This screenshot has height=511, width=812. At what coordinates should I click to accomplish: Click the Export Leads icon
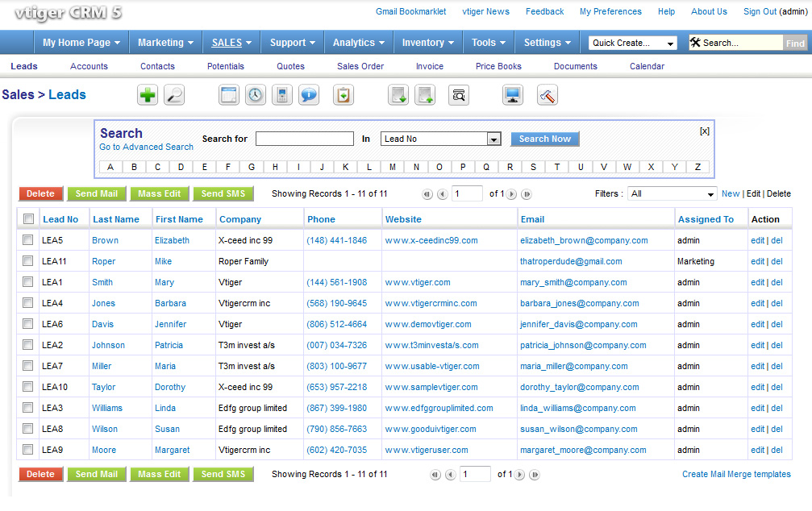(x=425, y=95)
